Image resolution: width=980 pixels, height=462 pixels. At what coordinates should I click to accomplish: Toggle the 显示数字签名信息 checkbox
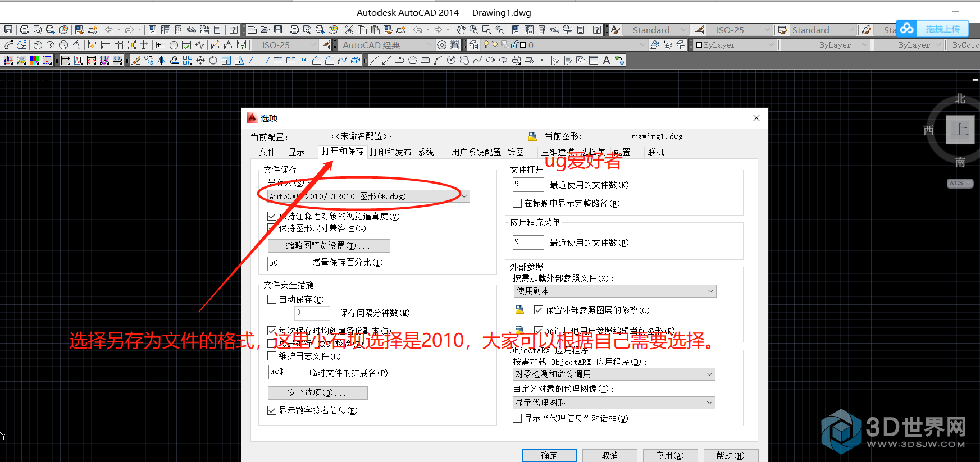[272, 410]
